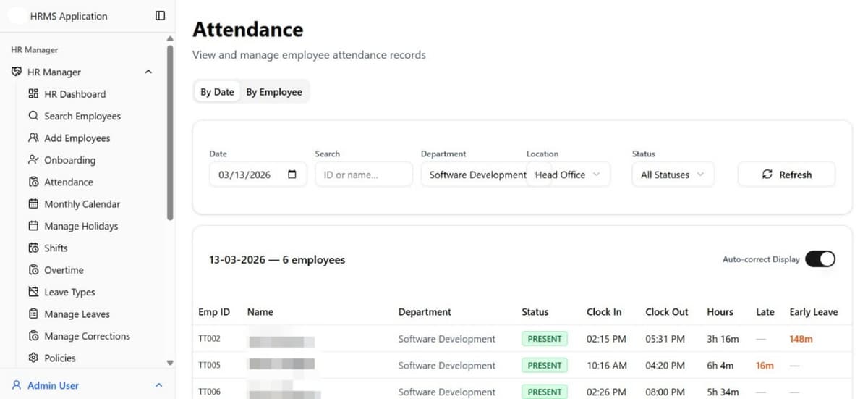Click the Monthly Calendar icon
Screen dimensions: 868x399
[33, 204]
